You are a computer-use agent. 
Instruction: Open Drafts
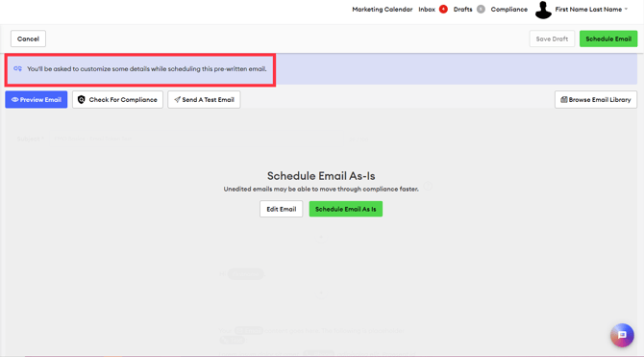(x=462, y=9)
